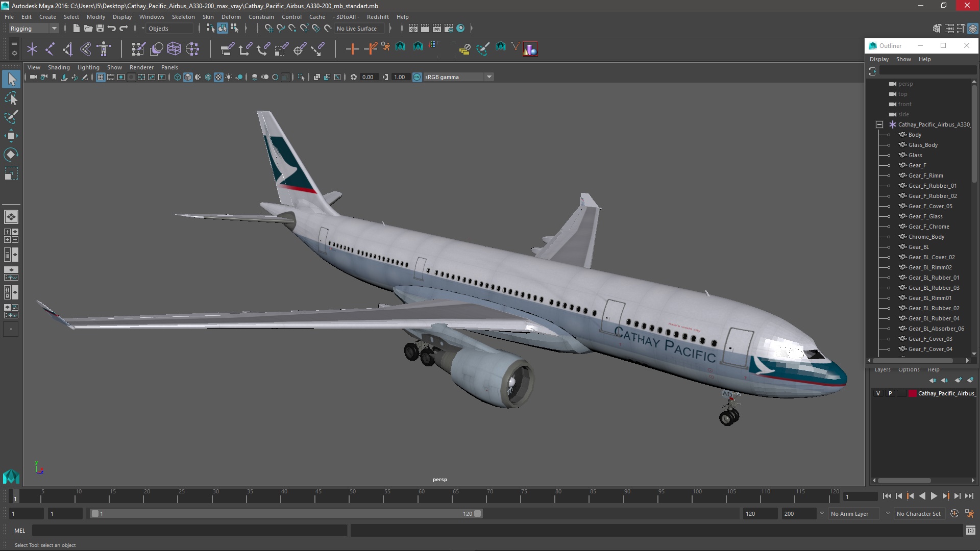
Task: Click the Undo arrow icon
Action: pos(111,29)
